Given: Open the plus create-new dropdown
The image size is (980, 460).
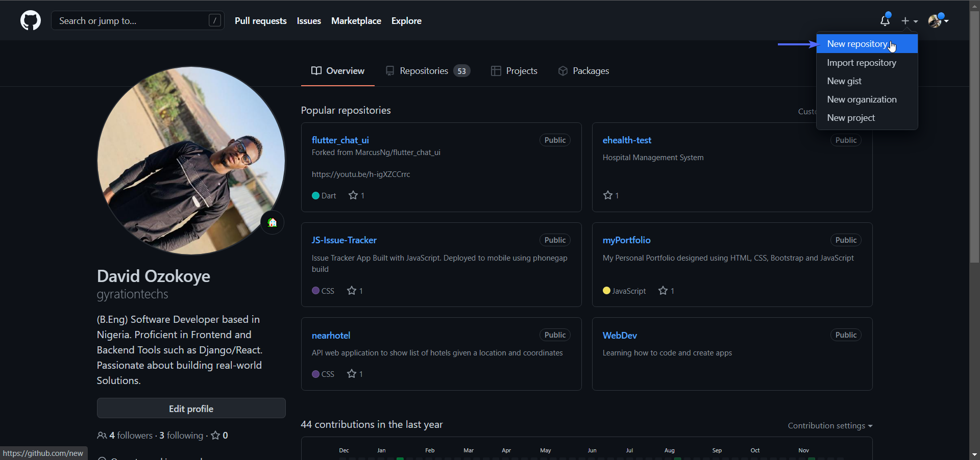Looking at the screenshot, I should pos(909,21).
